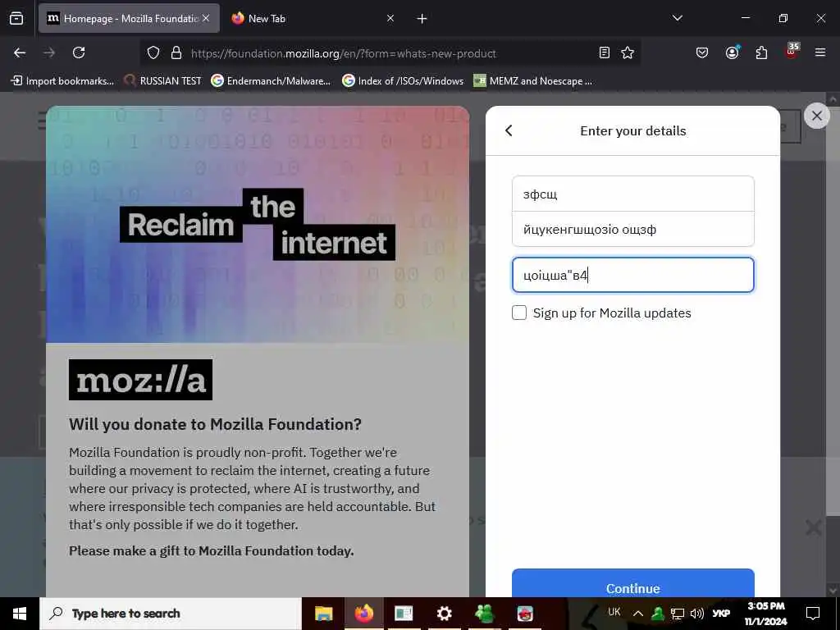The image size is (840, 630).
Task: Open Pocket save icon
Action: [702, 52]
